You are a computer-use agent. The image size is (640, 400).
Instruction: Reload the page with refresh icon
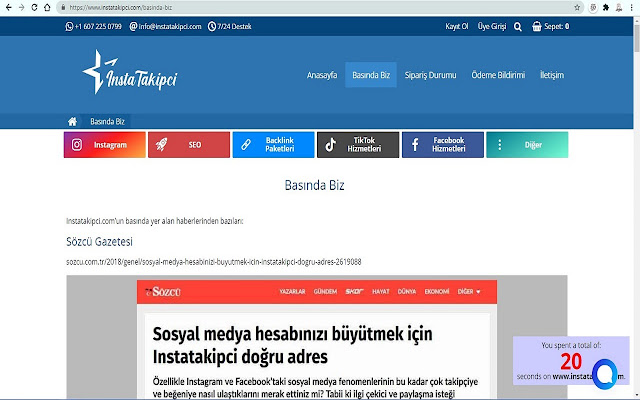[34, 7]
